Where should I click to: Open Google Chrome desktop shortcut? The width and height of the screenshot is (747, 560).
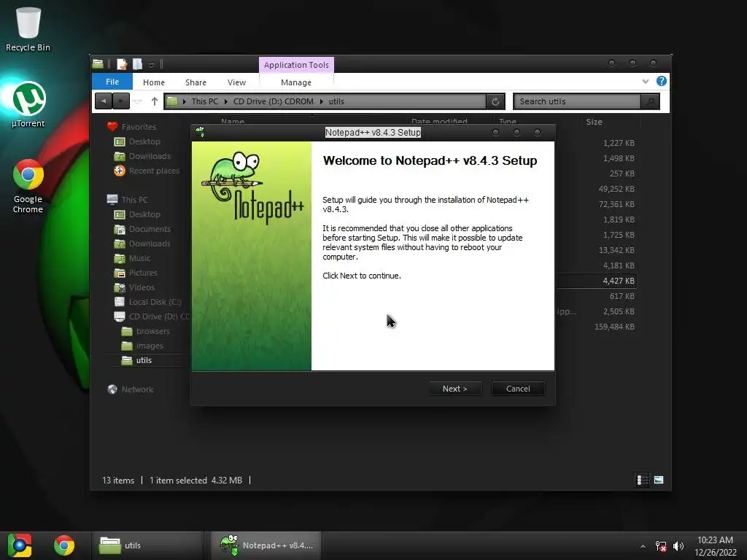point(28,186)
